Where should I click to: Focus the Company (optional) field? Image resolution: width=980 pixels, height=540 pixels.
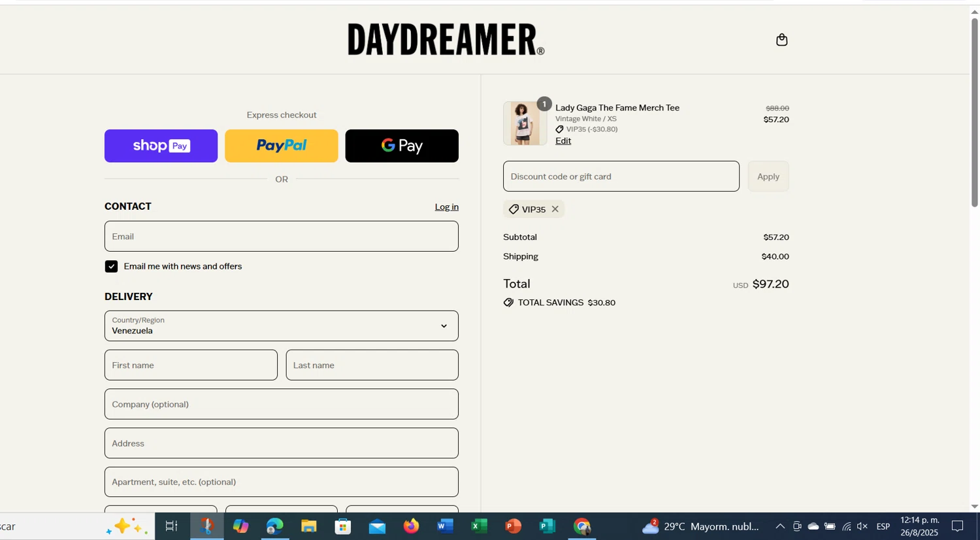(x=282, y=404)
